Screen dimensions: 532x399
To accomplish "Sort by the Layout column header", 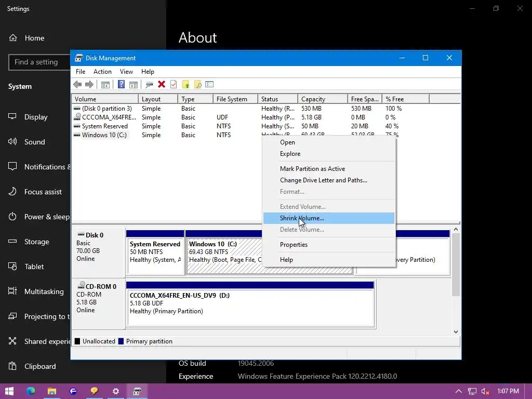I will click(x=158, y=99).
